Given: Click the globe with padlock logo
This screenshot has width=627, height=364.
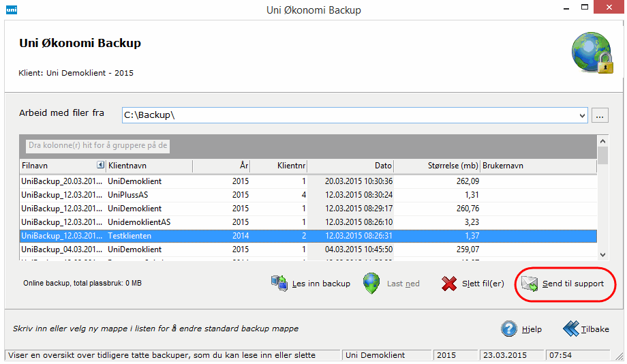Looking at the screenshot, I should click(x=591, y=52).
